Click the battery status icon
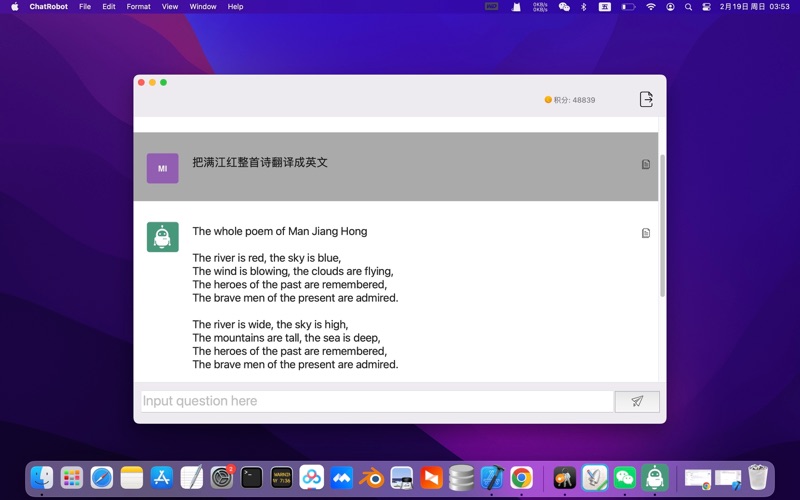The height and width of the screenshot is (500, 800). [628, 7]
